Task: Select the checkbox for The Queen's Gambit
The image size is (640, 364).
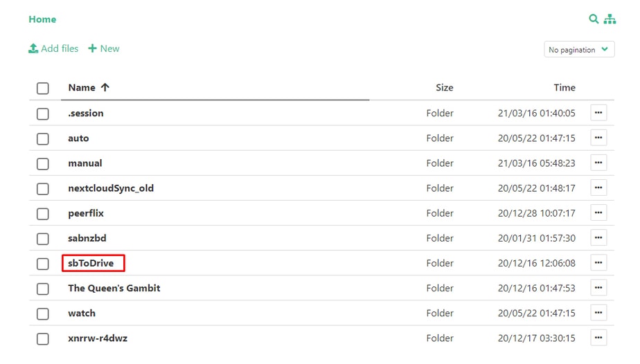Action: 43,289
